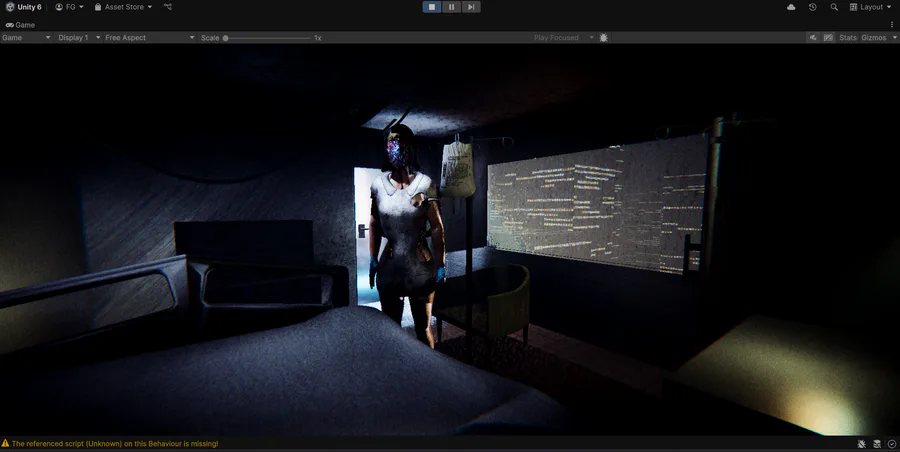The height and width of the screenshot is (452, 900).
Task: Toggle the Gizmos button
Action: coord(874,37)
